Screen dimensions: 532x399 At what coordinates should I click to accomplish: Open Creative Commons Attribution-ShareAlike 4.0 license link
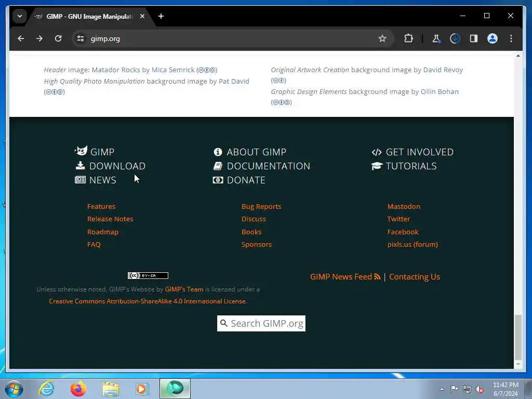(148, 301)
